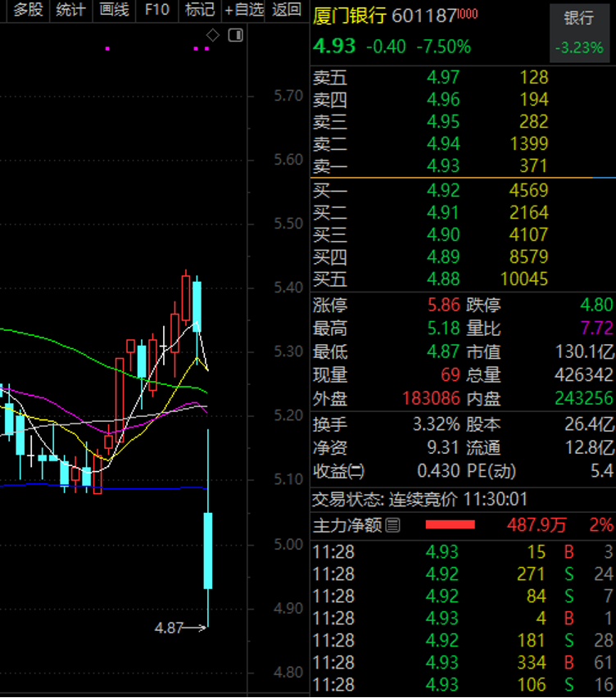
Task: Click 最高 value 5.18
Action: pos(443,329)
